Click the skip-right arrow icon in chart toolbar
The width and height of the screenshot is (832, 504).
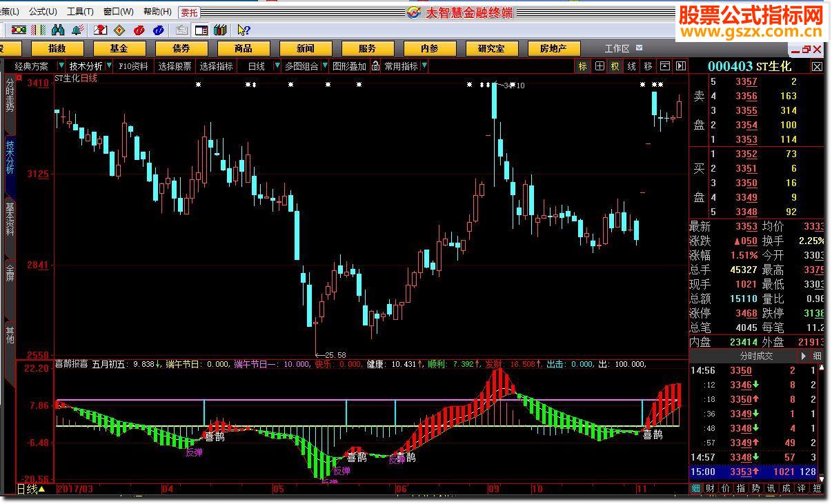tap(681, 66)
